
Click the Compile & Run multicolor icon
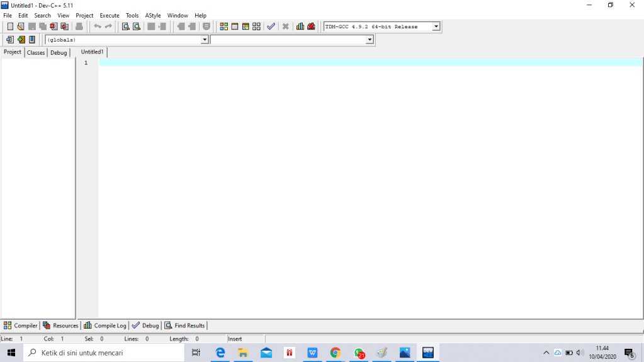pos(246,26)
